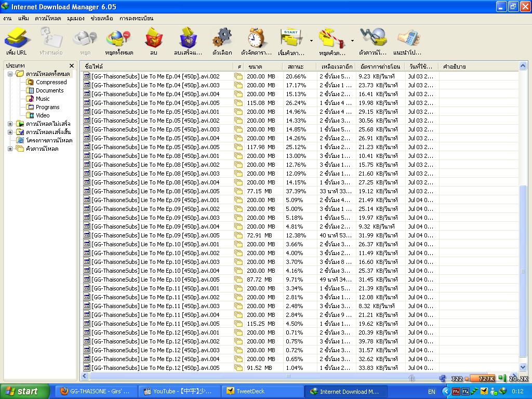Sort by description (คำอธิบาย) column header
This screenshot has height=399, width=532.
(x=478, y=66)
